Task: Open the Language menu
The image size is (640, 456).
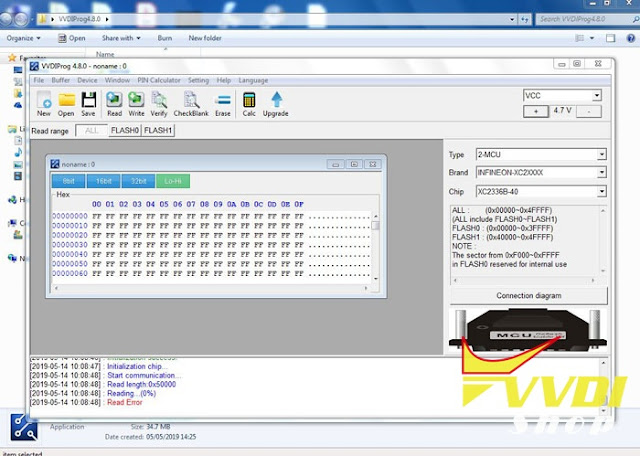Action: 253,80
